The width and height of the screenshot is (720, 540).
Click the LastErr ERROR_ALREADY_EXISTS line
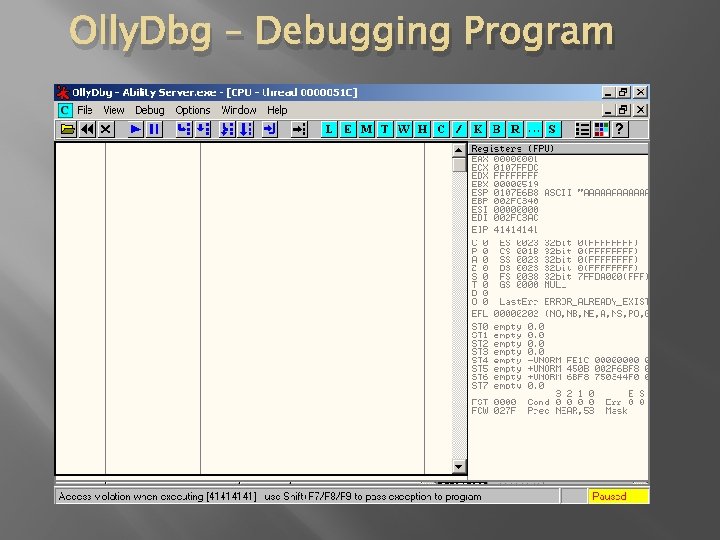[x=574, y=302]
